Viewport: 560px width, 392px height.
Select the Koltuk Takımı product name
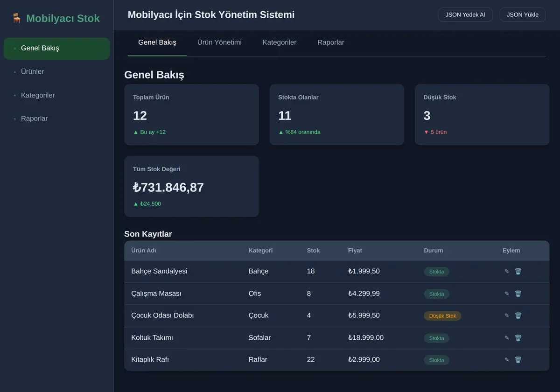point(152,338)
